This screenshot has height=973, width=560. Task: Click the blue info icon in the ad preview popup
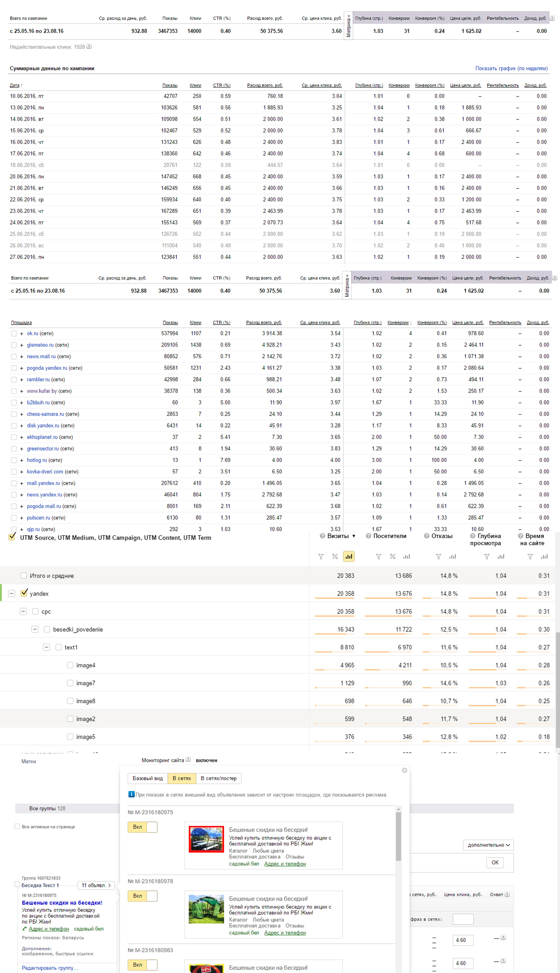point(131,794)
